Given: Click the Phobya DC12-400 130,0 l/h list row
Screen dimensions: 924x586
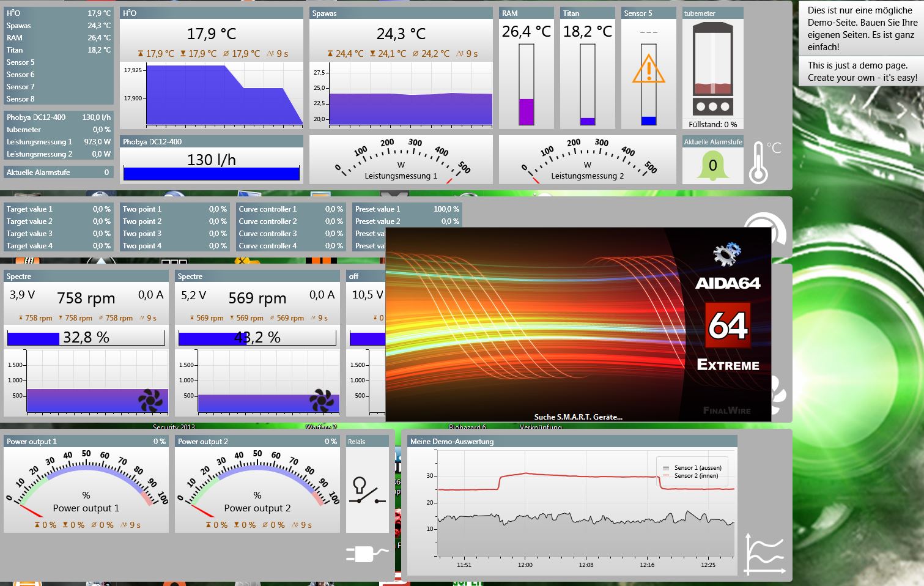Looking at the screenshot, I should 59,117.
